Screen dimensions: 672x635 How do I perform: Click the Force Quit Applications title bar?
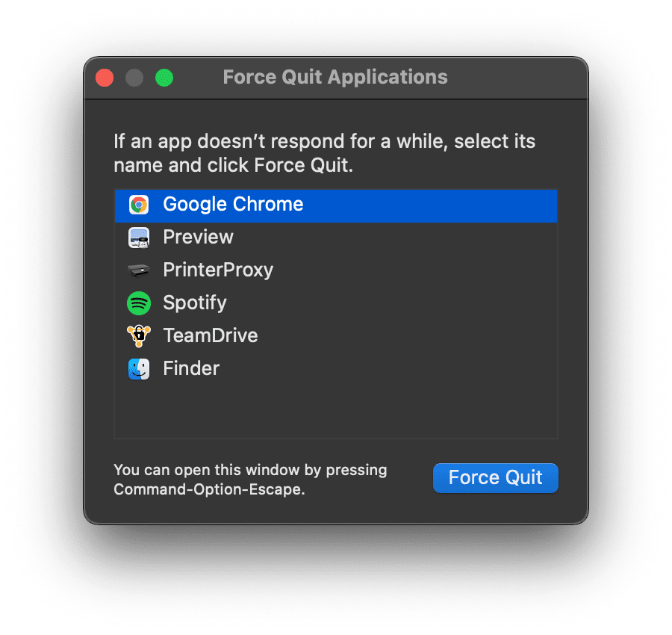tap(335, 77)
